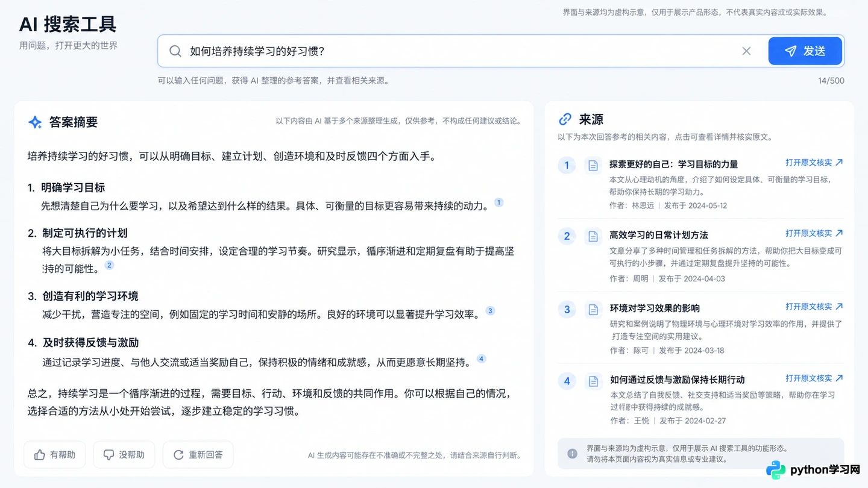The height and width of the screenshot is (488, 868).
Task: Click the author line 作者：周明
Action: [629, 278]
